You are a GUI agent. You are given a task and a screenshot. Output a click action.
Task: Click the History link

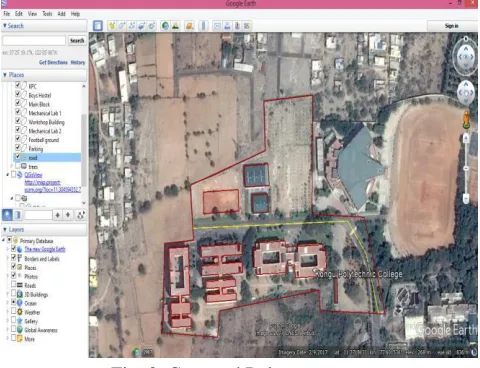78,62
